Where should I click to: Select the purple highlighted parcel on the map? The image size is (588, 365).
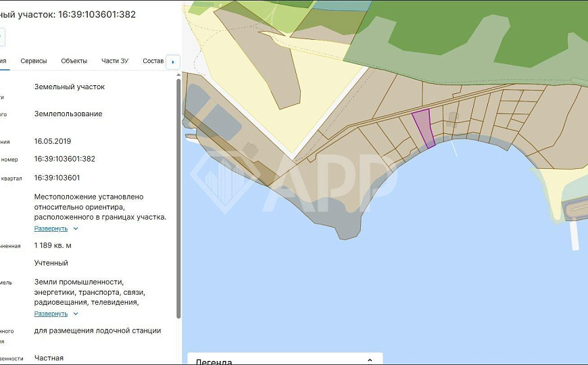pos(424,127)
